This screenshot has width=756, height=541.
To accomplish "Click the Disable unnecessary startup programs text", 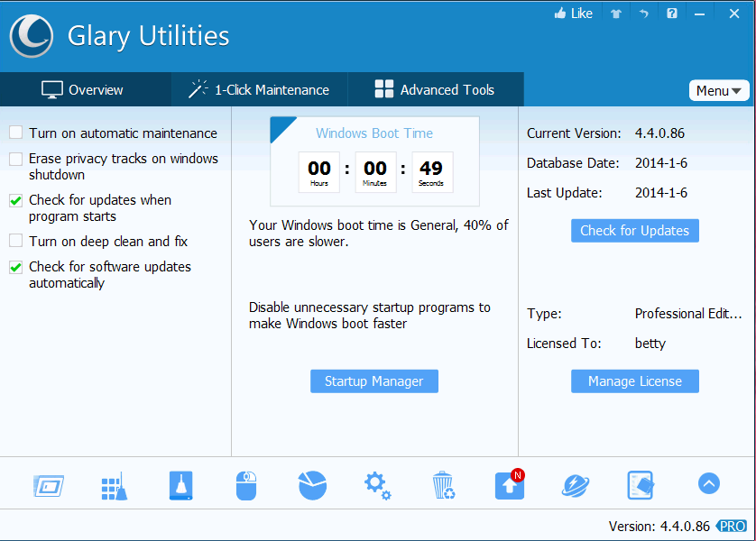I will [369, 316].
